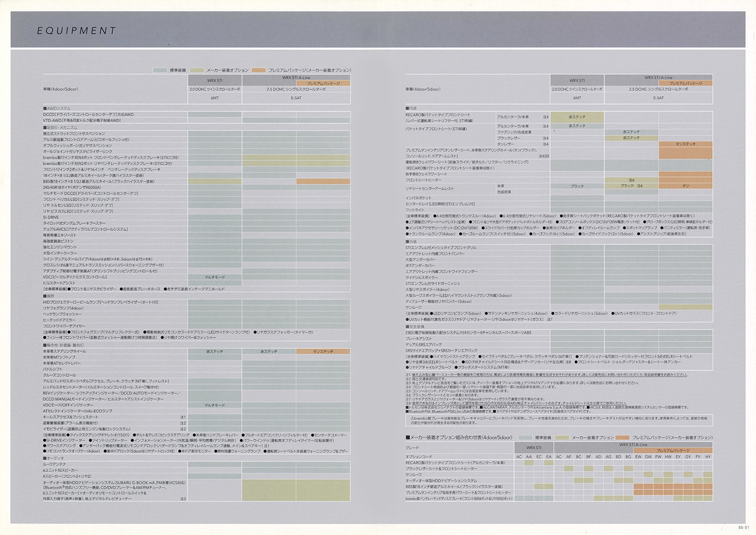756x535 pixels.
Task: Click option code EC
Action: point(539,457)
